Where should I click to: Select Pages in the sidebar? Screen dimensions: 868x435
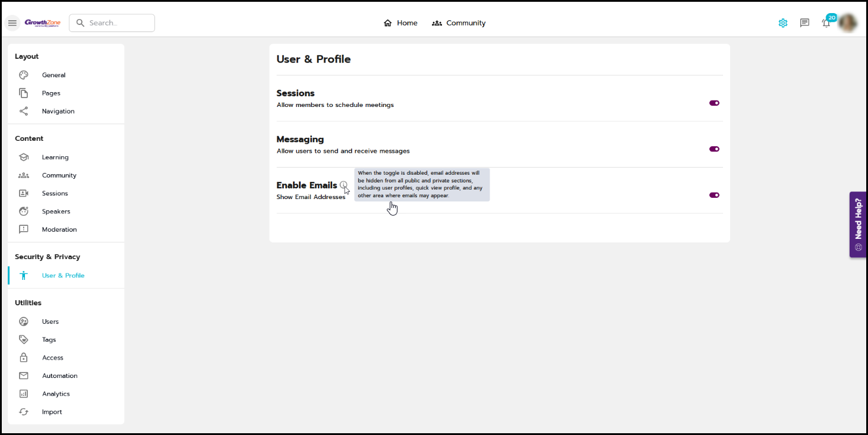point(51,93)
